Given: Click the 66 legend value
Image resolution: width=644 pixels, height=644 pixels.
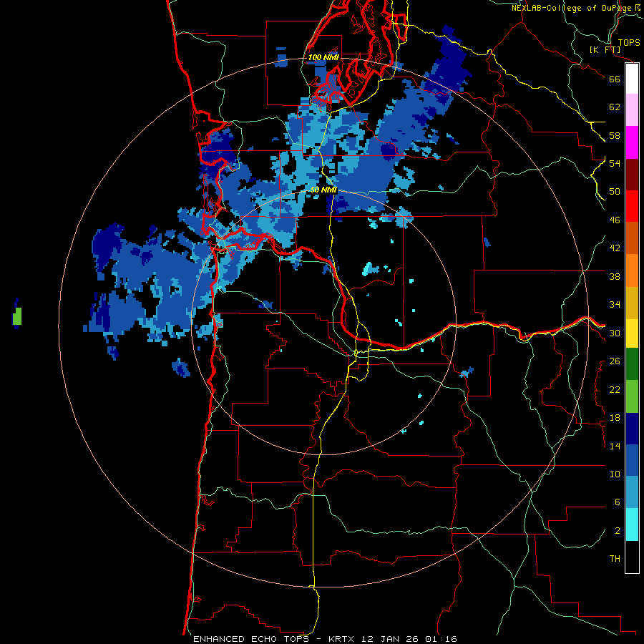Looking at the screenshot, I should [615, 79].
